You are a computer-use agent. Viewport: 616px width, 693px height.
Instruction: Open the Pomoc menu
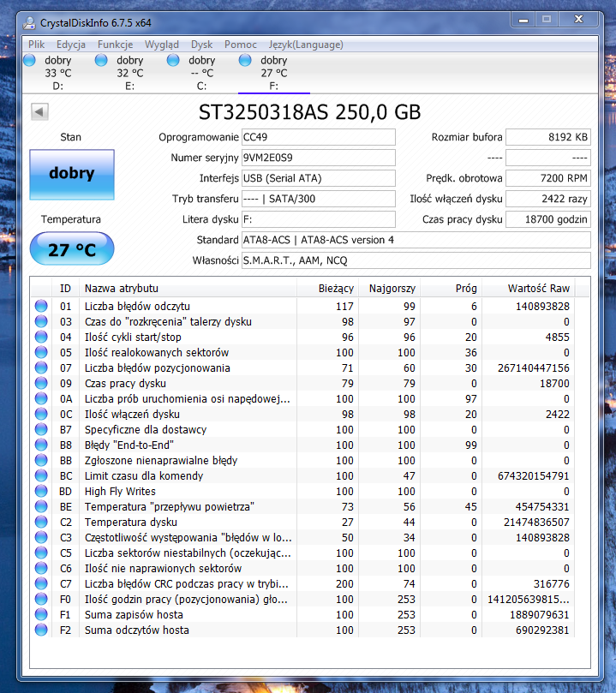coord(241,45)
